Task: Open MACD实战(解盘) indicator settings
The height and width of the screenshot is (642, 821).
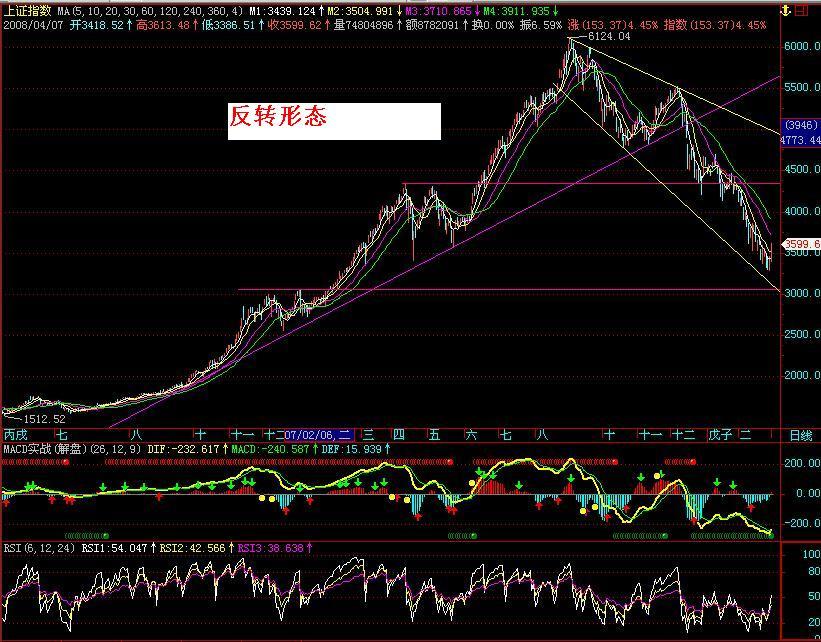Action: pos(72,449)
